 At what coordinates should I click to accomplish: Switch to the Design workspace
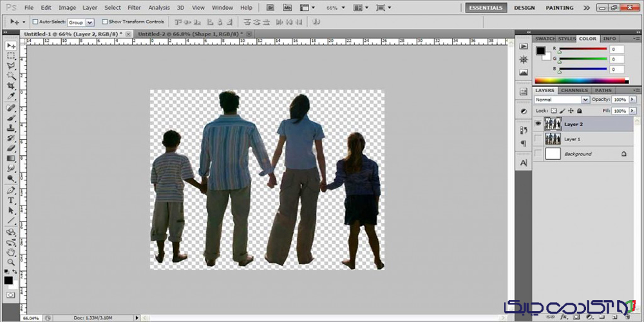point(524,8)
